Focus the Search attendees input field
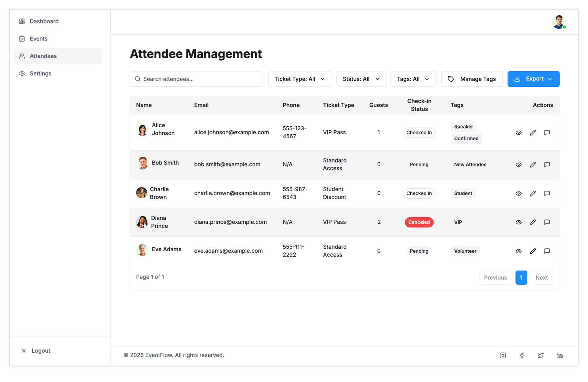The width and height of the screenshot is (588, 382). click(199, 79)
